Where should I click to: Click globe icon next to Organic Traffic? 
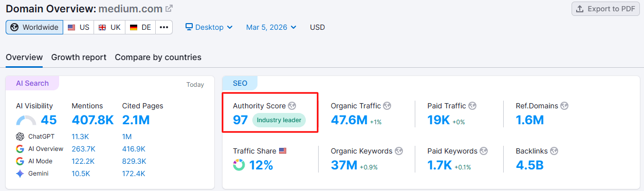[388, 106]
